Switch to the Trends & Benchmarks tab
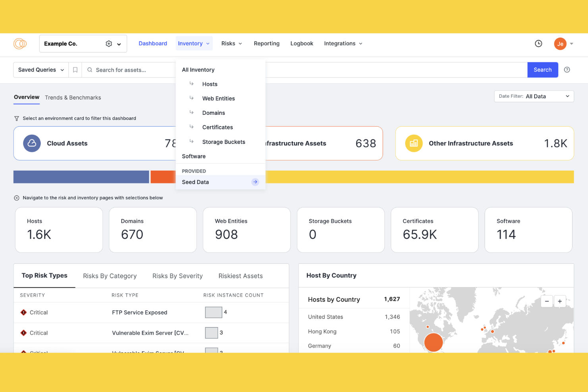Screen dimensions: 588x392 pyautogui.click(x=73, y=97)
